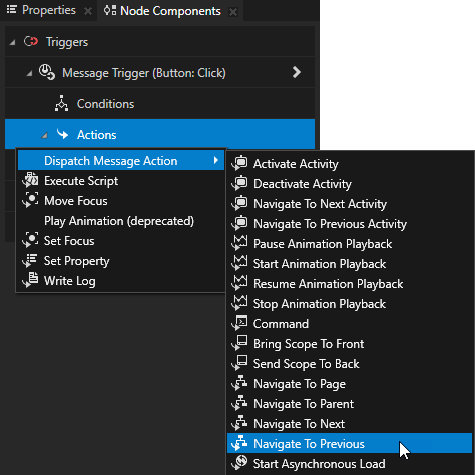Click the Navigate To Parent icon

pos(240,403)
